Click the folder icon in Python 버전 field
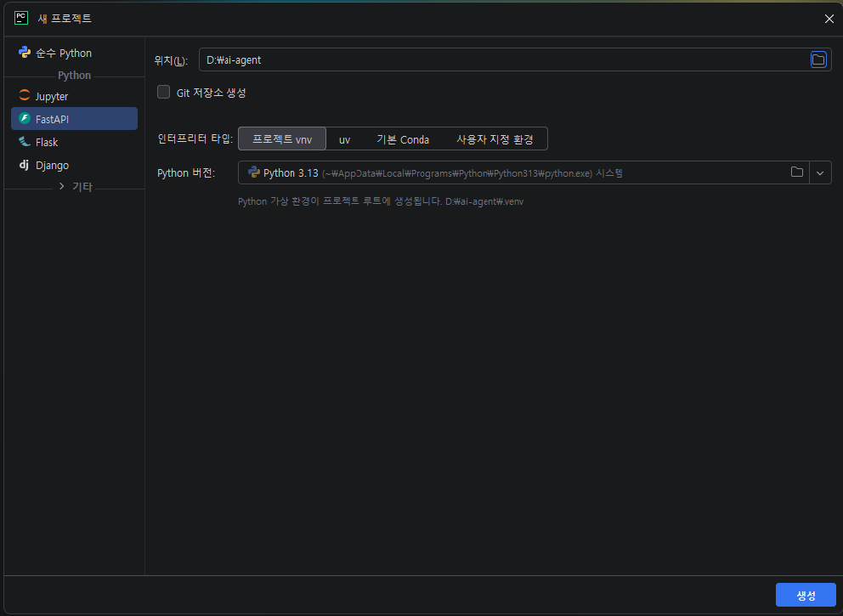The width and height of the screenshot is (843, 616). point(796,172)
